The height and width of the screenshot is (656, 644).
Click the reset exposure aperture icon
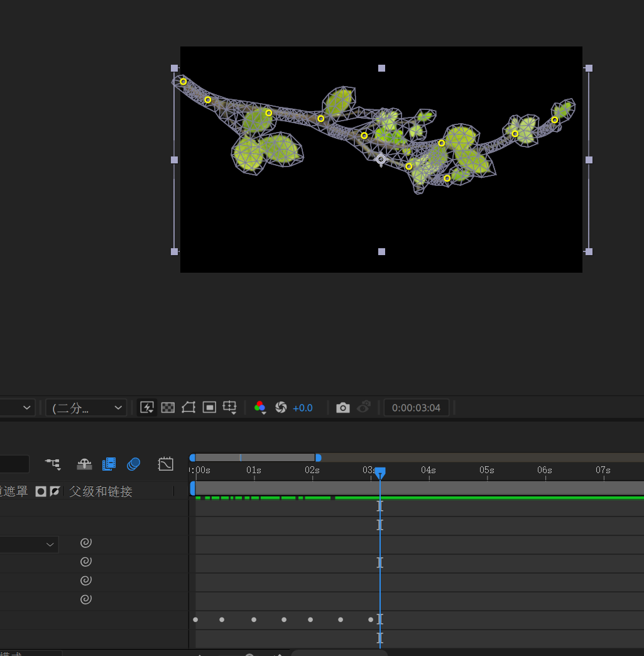click(x=281, y=408)
